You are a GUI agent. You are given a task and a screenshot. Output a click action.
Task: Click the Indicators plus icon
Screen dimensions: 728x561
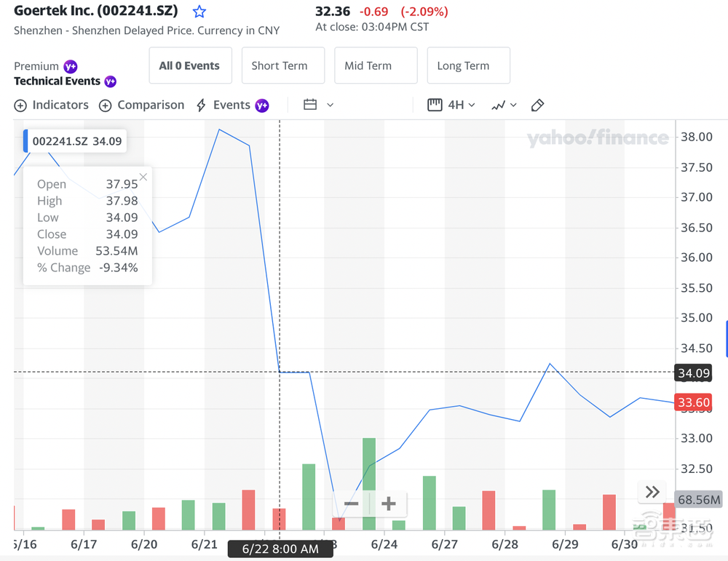[x=20, y=106]
